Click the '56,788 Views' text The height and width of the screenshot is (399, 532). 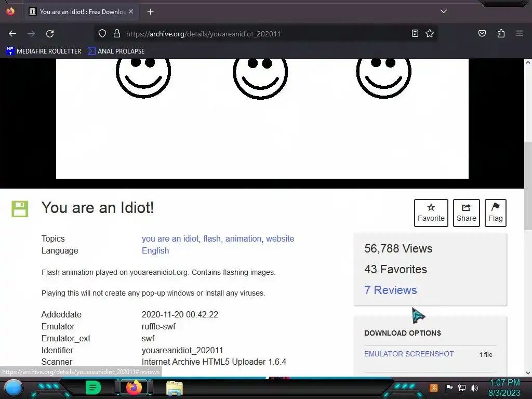tap(398, 249)
